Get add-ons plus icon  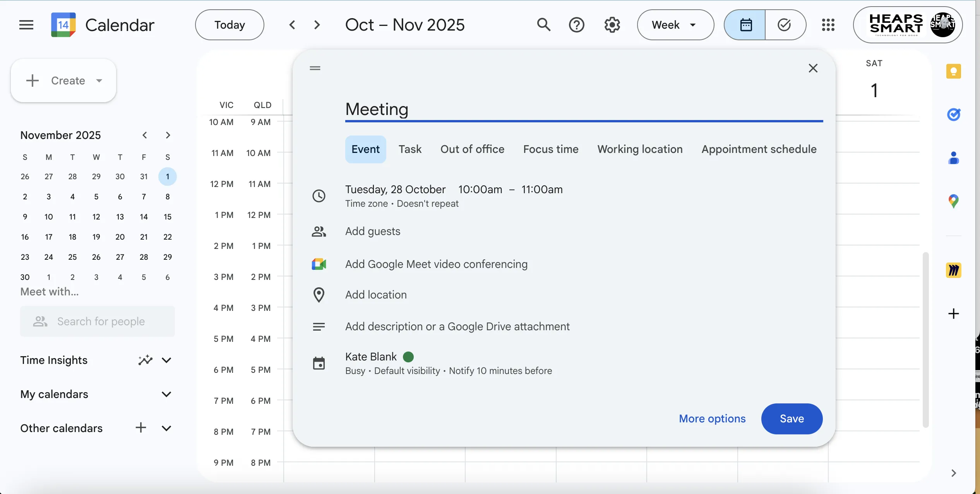tap(954, 314)
